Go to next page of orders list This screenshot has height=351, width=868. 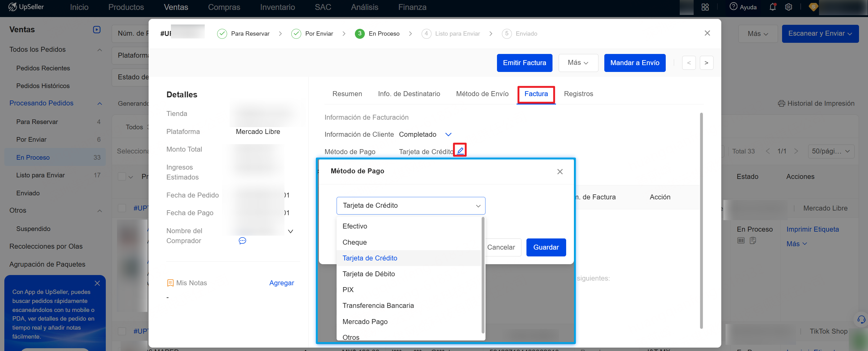click(x=796, y=151)
